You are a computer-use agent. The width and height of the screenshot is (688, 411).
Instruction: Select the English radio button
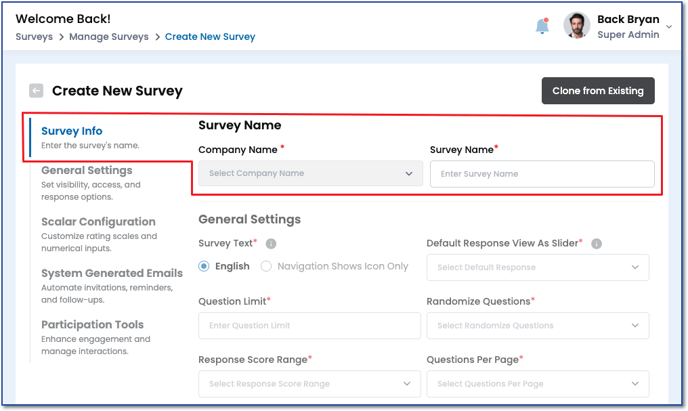(205, 267)
